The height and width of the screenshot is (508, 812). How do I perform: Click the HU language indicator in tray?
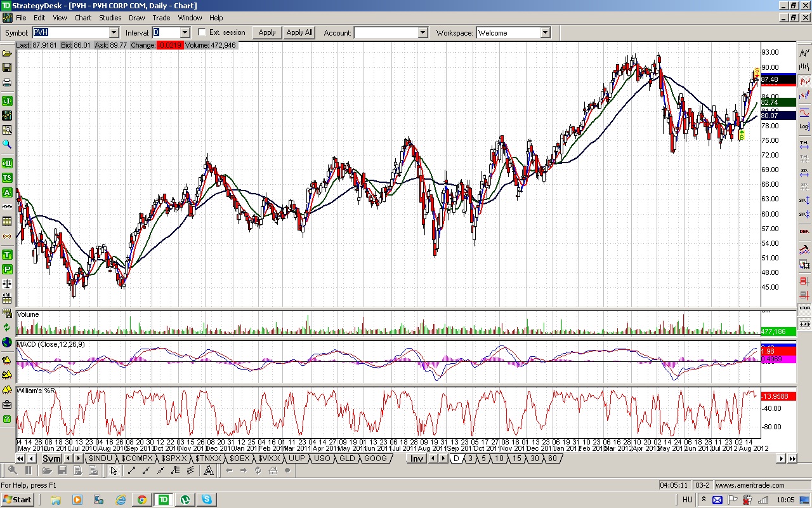click(x=688, y=500)
